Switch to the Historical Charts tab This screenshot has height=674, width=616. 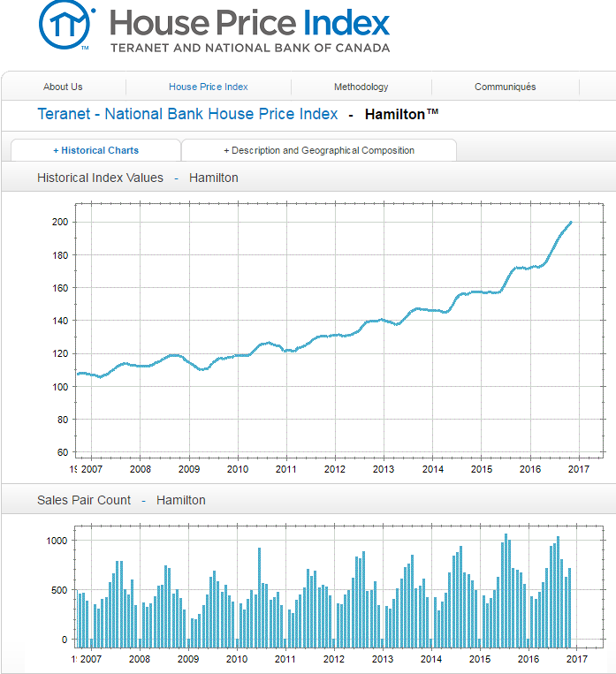pos(95,150)
